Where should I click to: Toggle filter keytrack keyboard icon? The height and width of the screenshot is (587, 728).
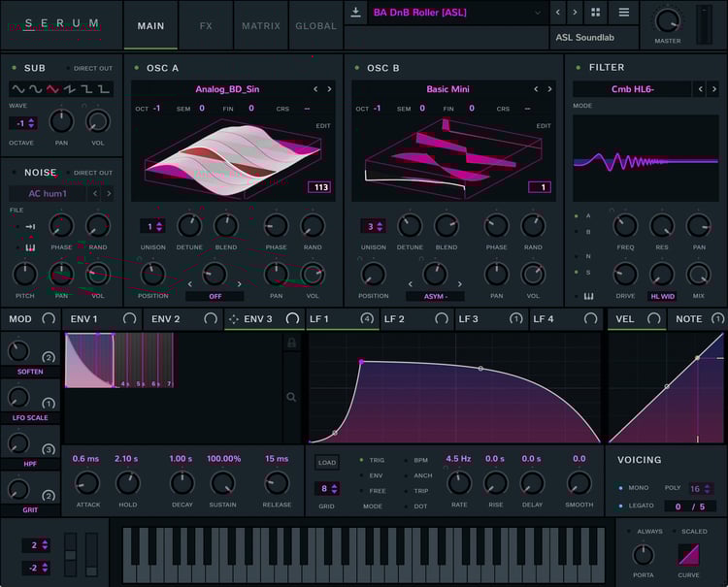(588, 296)
